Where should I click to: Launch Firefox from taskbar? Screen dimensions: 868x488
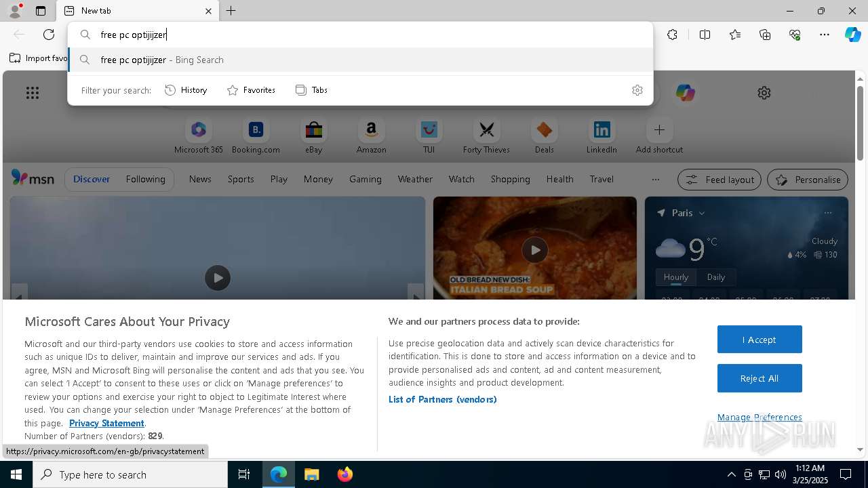coord(345,474)
